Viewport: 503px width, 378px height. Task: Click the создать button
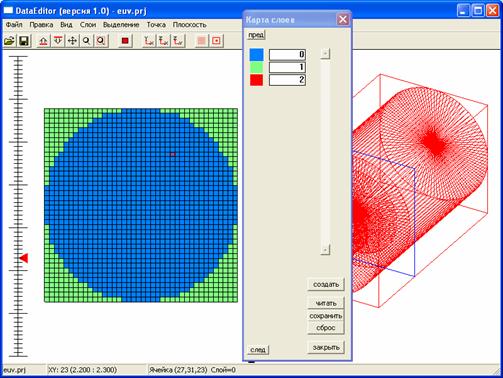326,284
